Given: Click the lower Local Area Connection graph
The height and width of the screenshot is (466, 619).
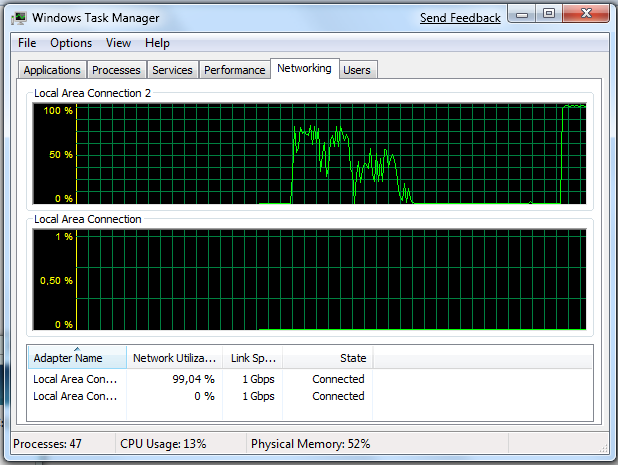Looking at the screenshot, I should 310,280.
